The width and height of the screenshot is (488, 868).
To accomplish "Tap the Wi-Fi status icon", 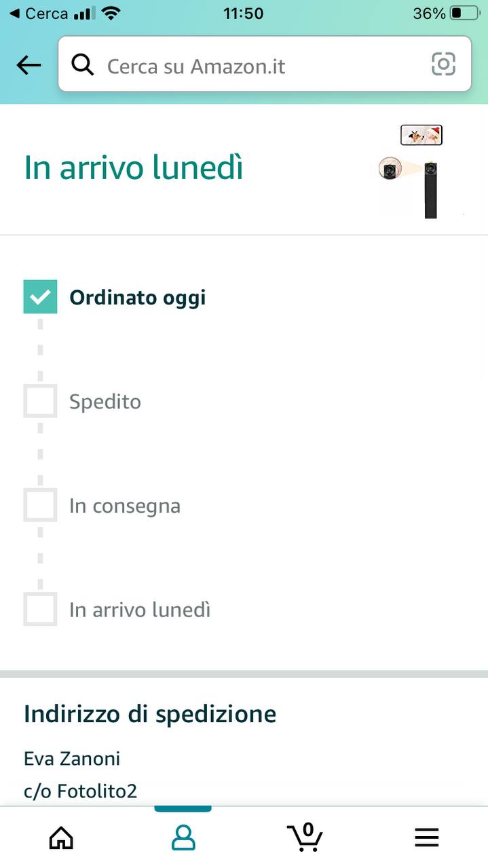I will click(x=112, y=14).
